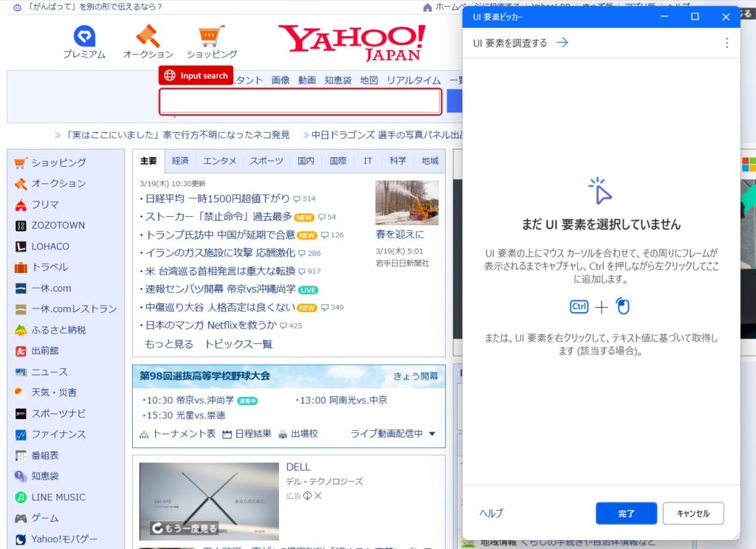This screenshot has height=549, width=756.
Task: Click the Shopping cart icon
Action: (x=211, y=36)
